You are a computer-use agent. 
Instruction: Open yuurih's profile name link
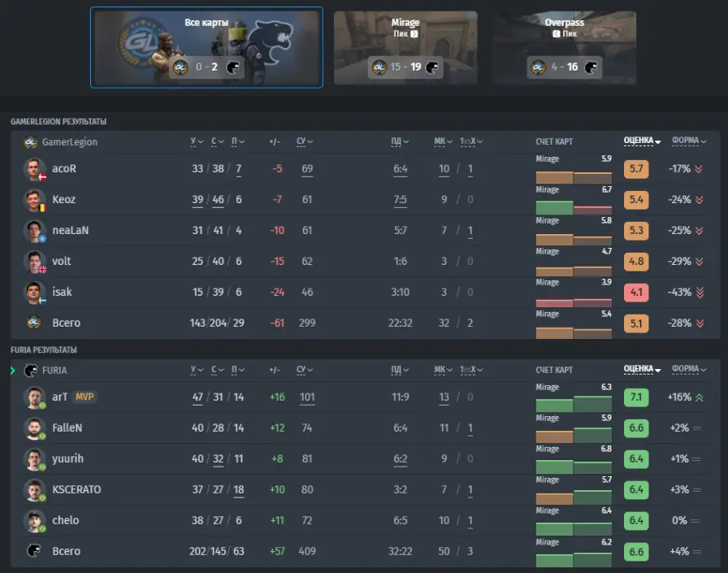pyautogui.click(x=67, y=458)
